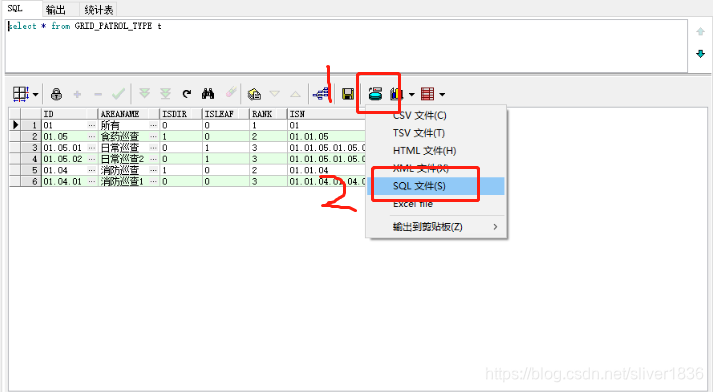Click the ISN cell 01.01.05
The width and height of the screenshot is (713, 392).
(x=327, y=136)
